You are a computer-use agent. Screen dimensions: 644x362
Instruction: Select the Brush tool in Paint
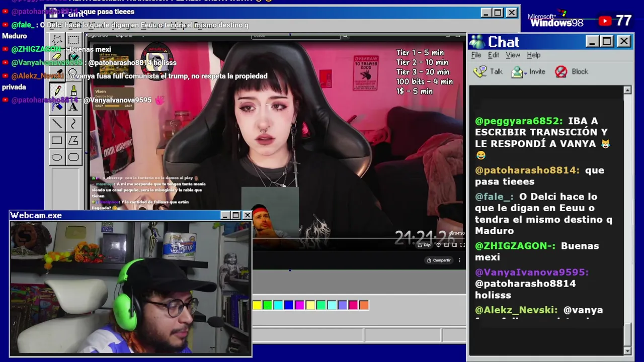[x=73, y=90]
